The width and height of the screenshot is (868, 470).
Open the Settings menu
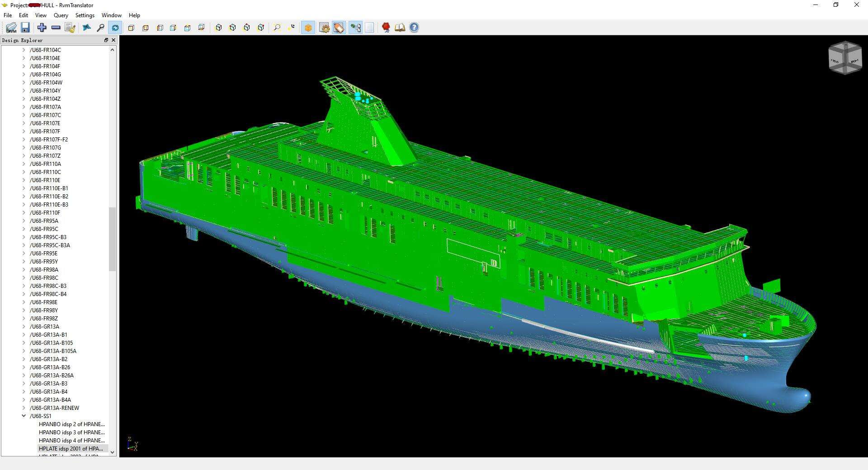pos(85,15)
